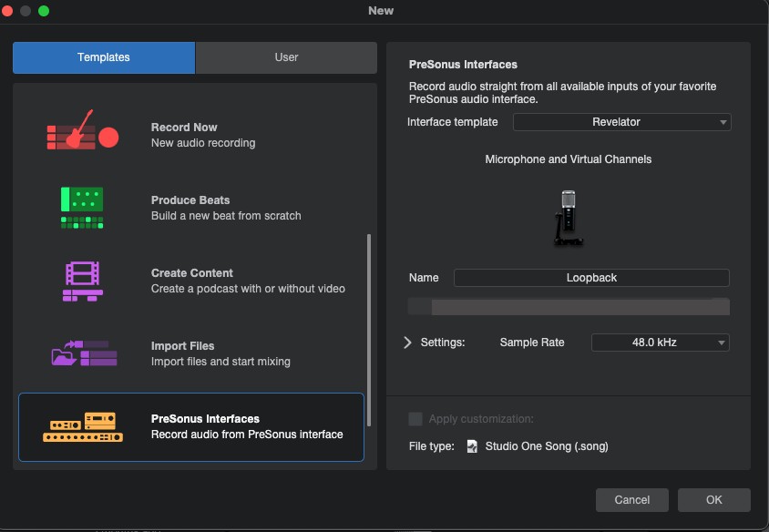Click 'Studio One Song (.song)' file type text
Viewport: 769px width, 532px height.
pyautogui.click(x=547, y=446)
